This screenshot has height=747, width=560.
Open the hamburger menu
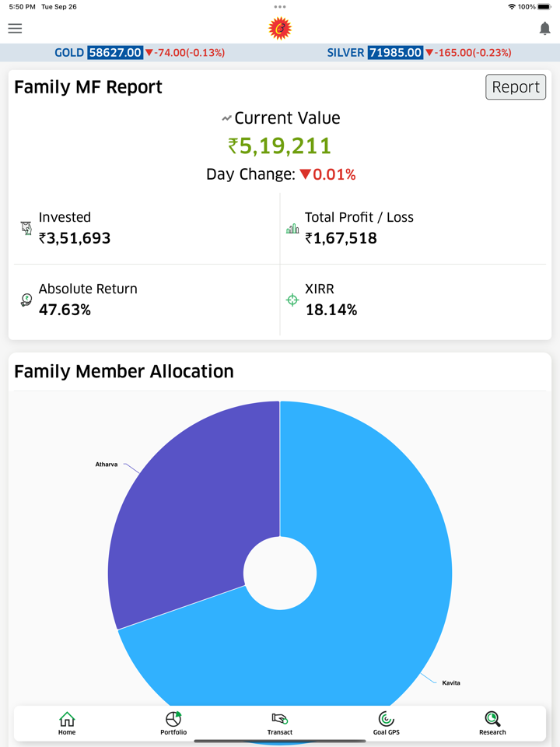pyautogui.click(x=15, y=29)
